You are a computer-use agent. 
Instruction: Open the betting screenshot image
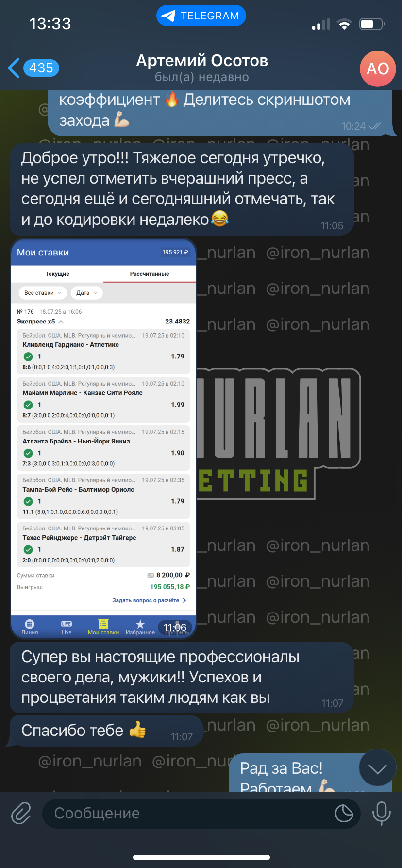click(103, 438)
